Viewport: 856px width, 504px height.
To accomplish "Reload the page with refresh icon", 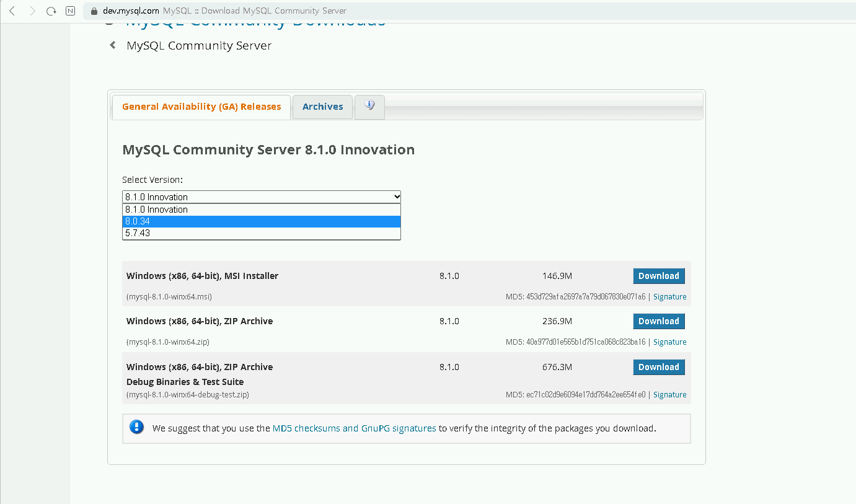I will (x=51, y=11).
